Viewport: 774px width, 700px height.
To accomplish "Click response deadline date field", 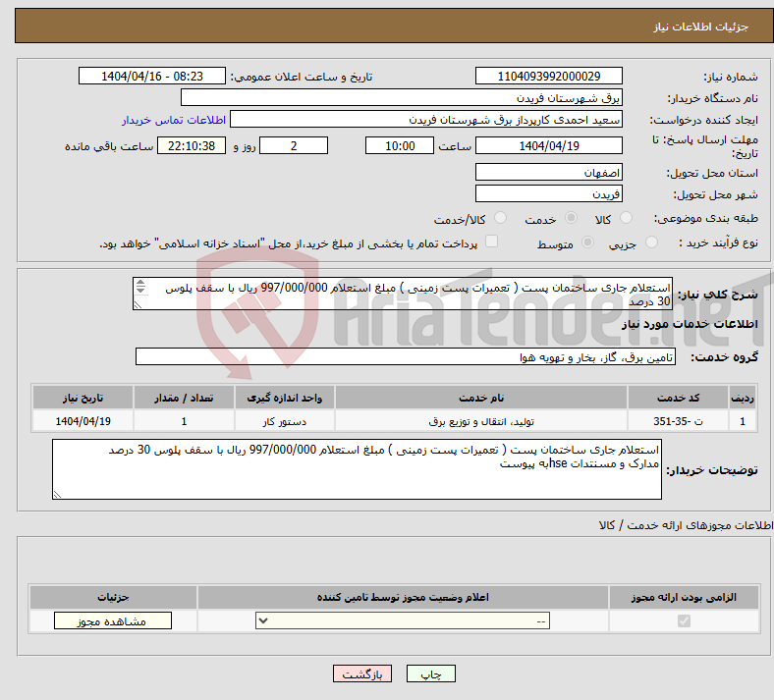I will pyautogui.click(x=548, y=145).
